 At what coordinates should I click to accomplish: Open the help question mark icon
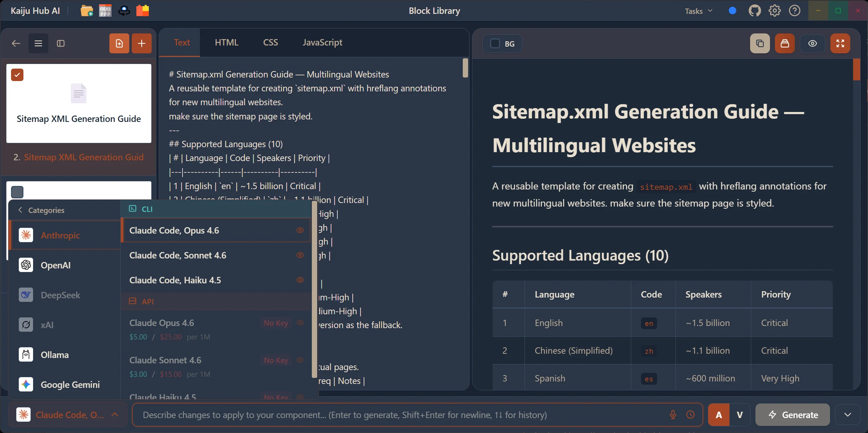click(x=794, y=11)
